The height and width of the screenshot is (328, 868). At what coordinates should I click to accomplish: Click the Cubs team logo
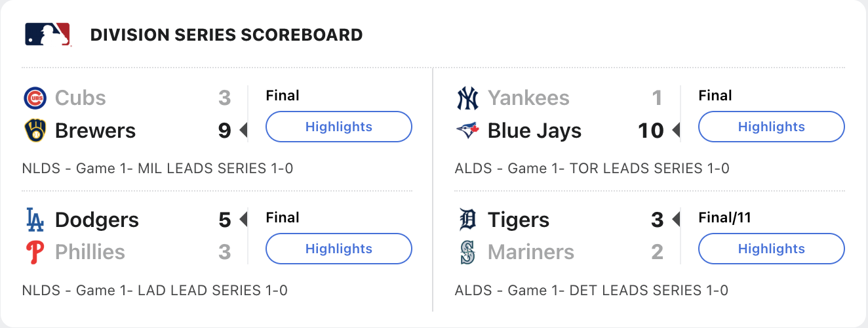[35, 98]
